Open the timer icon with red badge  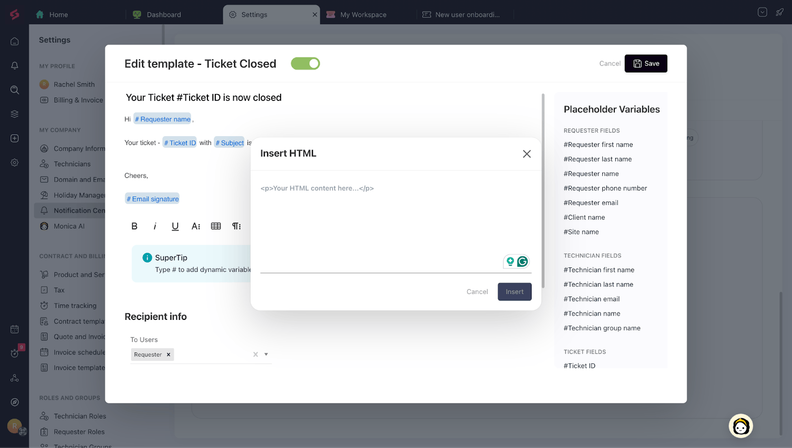pyautogui.click(x=15, y=353)
